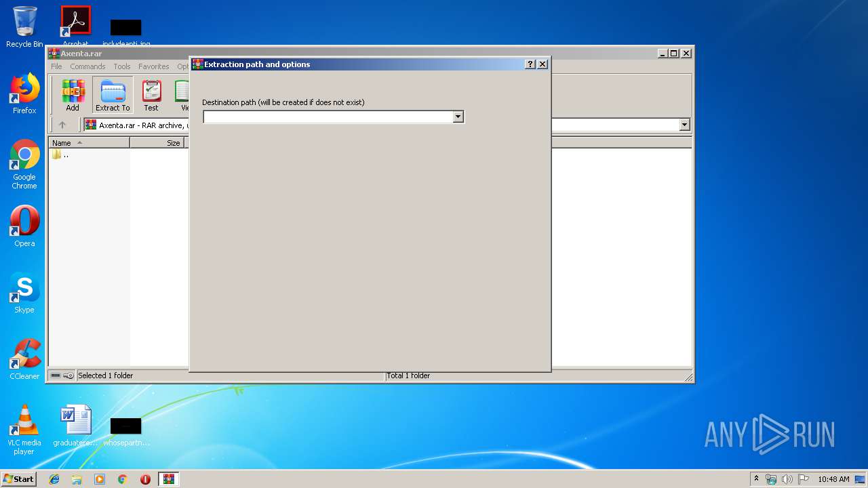The image size is (868, 488).
Task: Open the volume tray icon
Action: coord(787,479)
